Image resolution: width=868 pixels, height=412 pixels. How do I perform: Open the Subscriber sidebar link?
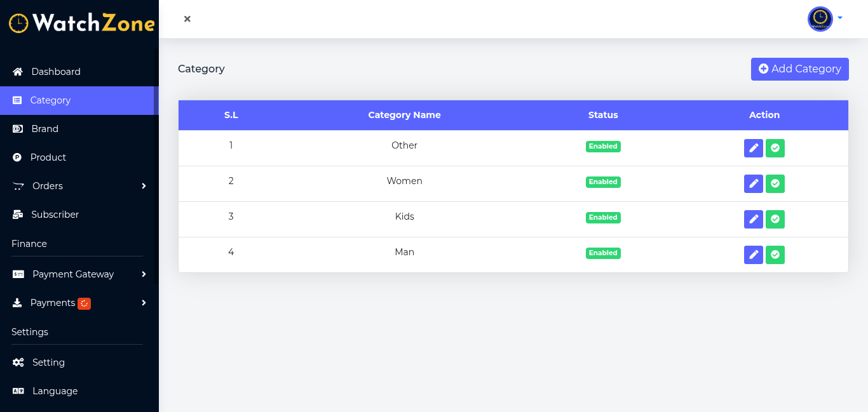55,215
